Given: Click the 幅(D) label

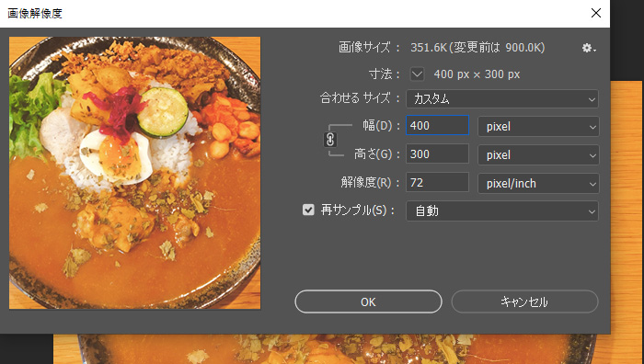Looking at the screenshot, I should (380, 126).
